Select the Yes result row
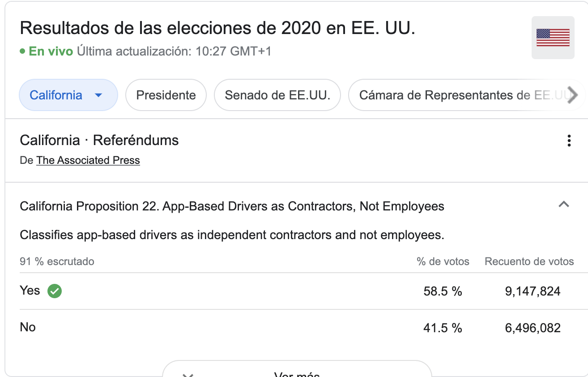Viewport: 588px width, 377px height. click(304, 291)
